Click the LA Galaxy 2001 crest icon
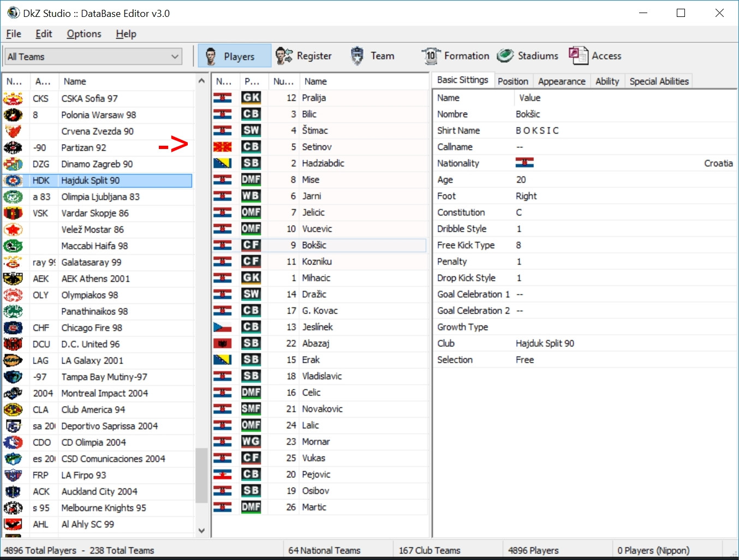Viewport: 739px width, 560px height. [13, 361]
